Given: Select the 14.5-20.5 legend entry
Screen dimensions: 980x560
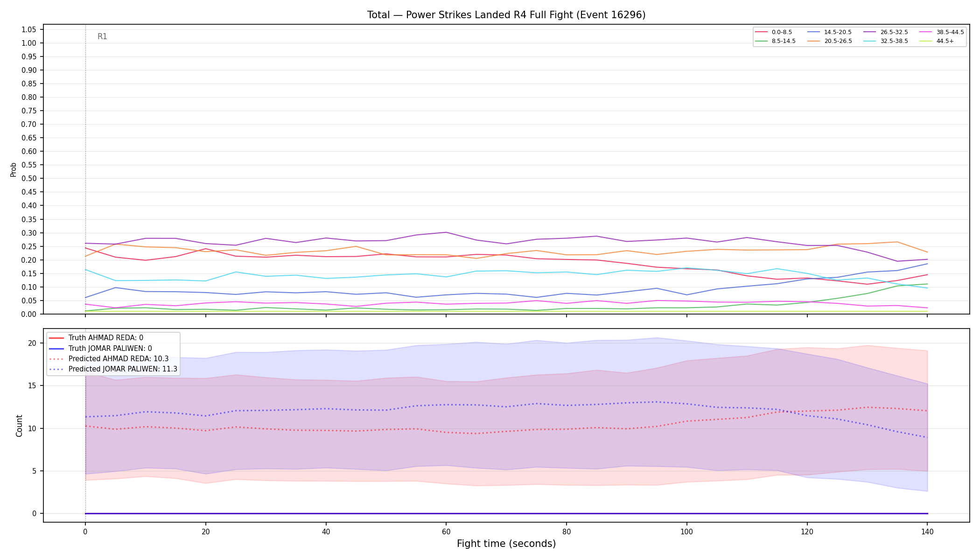Looking at the screenshot, I should click(x=829, y=32).
